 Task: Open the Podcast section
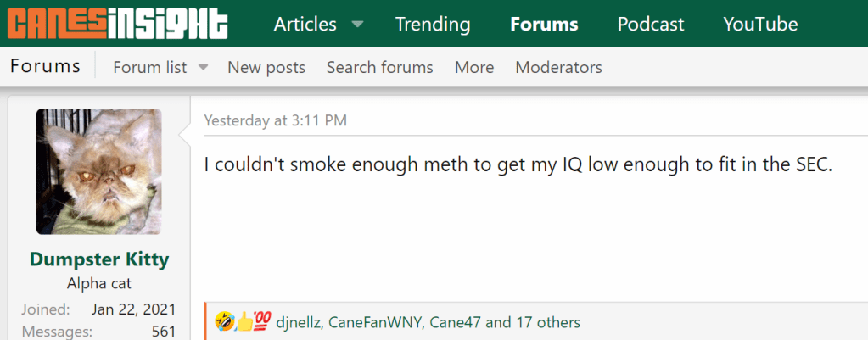coord(650,25)
